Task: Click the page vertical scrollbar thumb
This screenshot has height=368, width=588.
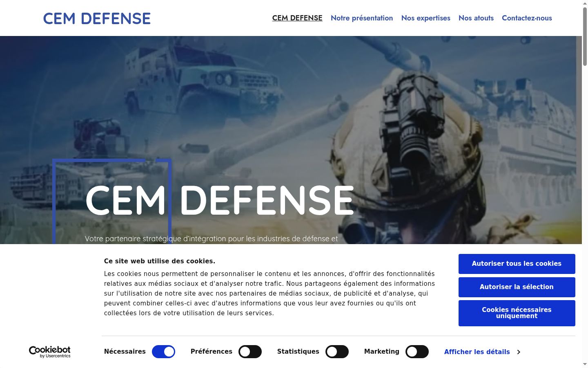Action: coord(585,36)
